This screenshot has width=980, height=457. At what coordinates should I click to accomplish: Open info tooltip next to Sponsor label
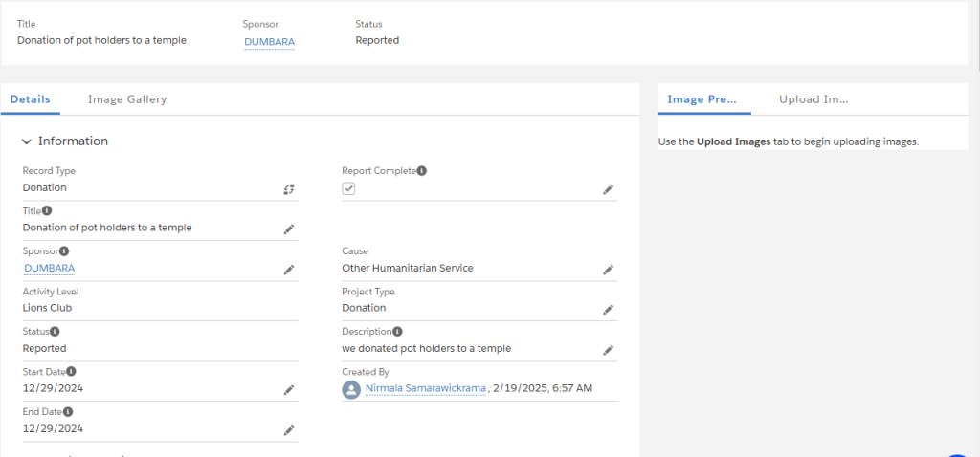tap(64, 251)
